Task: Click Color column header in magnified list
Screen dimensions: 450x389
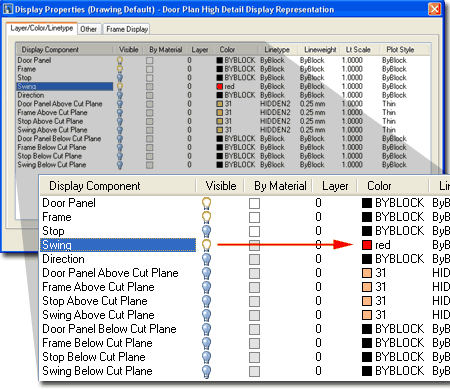Action: pyautogui.click(x=379, y=186)
